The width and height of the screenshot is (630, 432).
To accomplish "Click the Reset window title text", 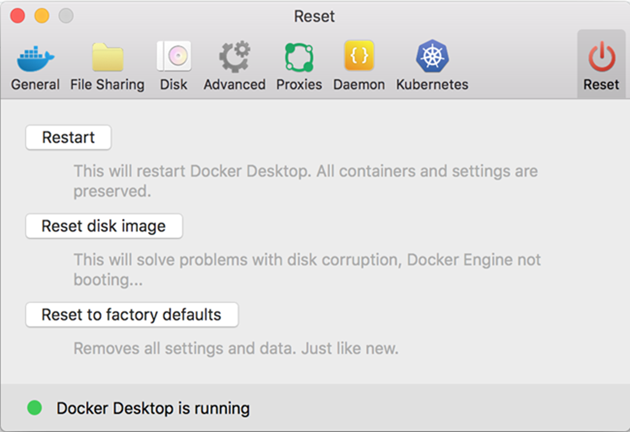I will pos(315,16).
